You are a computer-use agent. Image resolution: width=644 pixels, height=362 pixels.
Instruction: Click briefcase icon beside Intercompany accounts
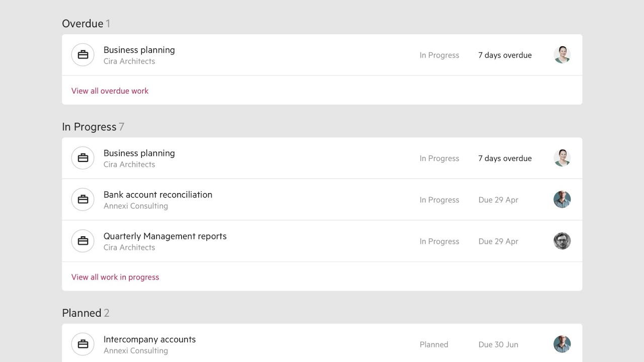pyautogui.click(x=83, y=344)
